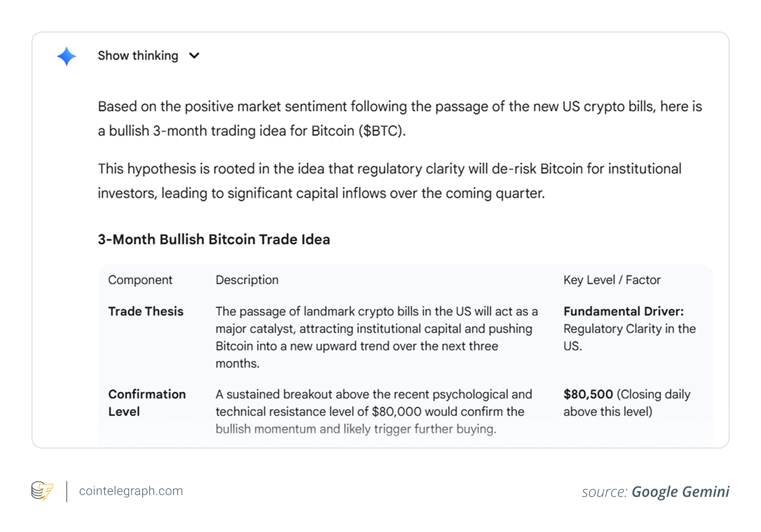Click the Confirmation Level row label
The width and height of the screenshot is (761, 532).
pos(147,403)
